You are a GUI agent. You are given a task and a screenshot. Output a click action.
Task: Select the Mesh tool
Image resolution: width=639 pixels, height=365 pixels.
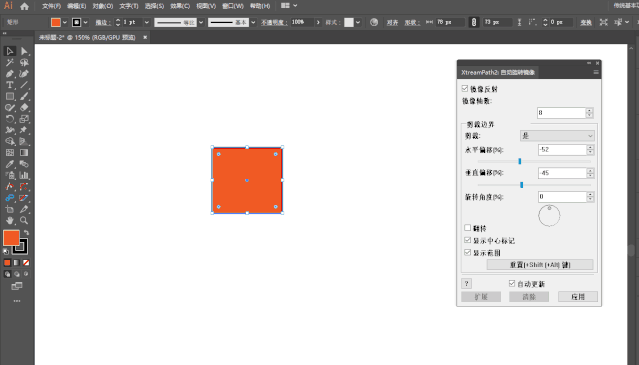click(x=10, y=153)
